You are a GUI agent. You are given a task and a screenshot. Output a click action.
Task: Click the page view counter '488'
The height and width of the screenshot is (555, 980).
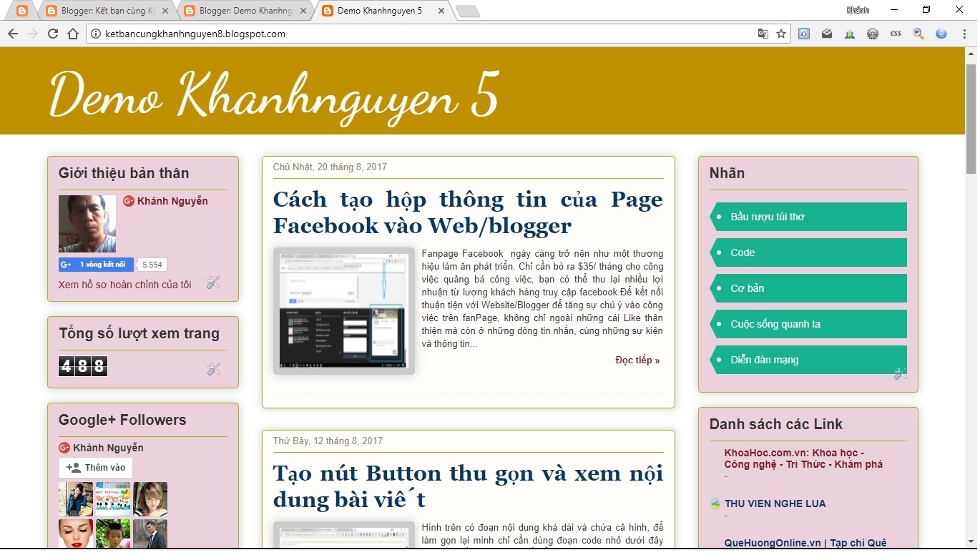coord(83,366)
